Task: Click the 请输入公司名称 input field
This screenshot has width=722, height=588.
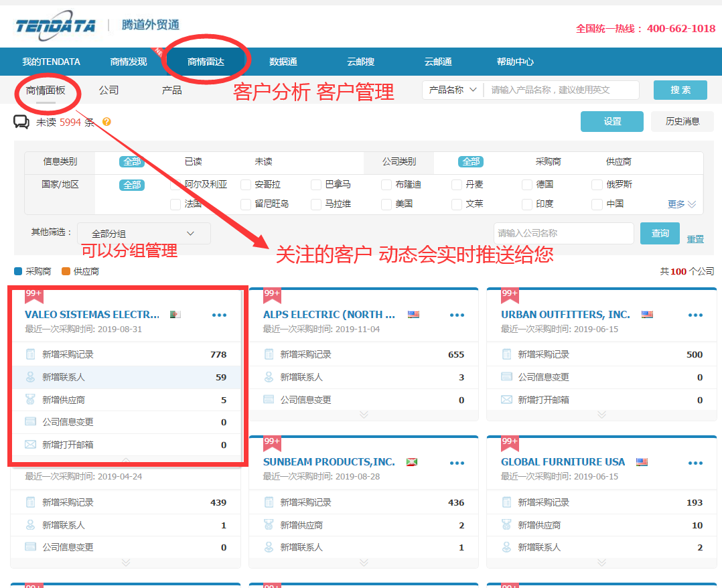Action: coord(563,233)
